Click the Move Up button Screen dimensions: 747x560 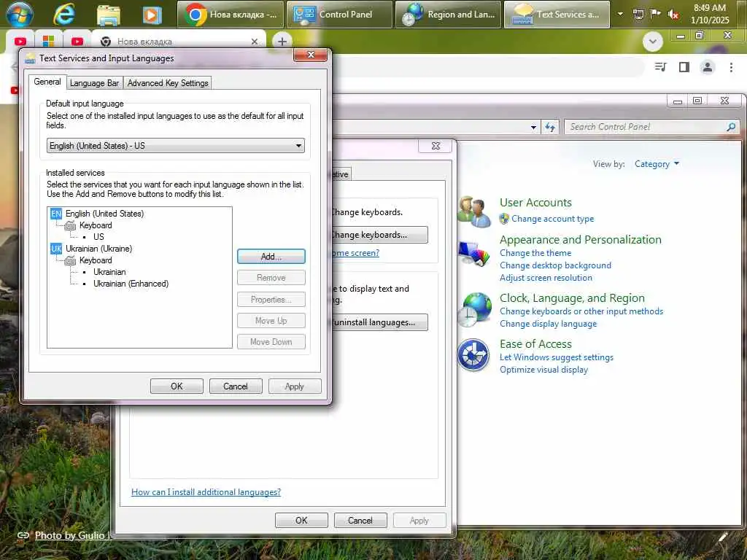click(x=271, y=321)
